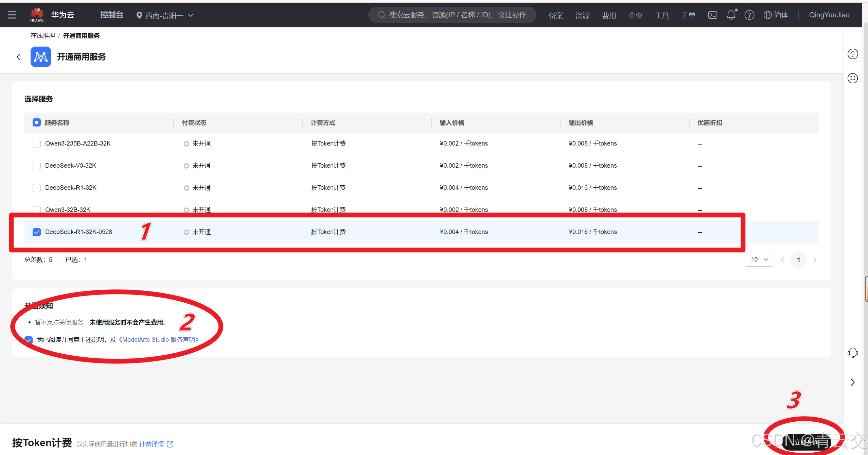Open the customer service headset icon
Viewport: 868px width, 455px height.
(853, 353)
